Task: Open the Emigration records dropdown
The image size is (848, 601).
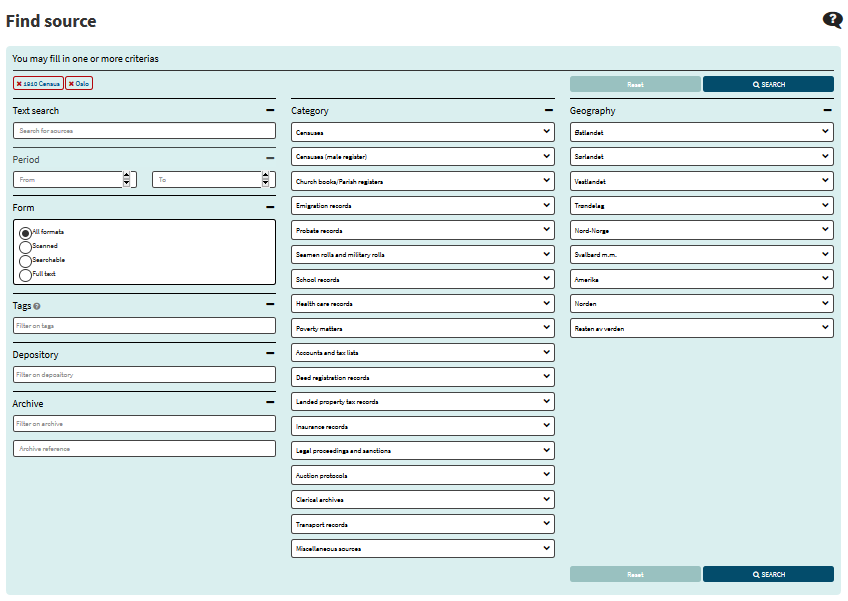Action: 422,205
